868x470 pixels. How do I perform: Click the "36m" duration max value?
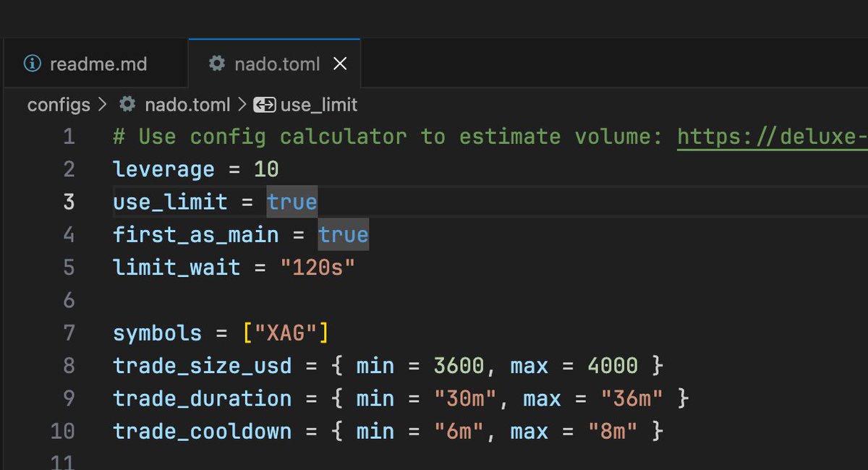(632, 398)
